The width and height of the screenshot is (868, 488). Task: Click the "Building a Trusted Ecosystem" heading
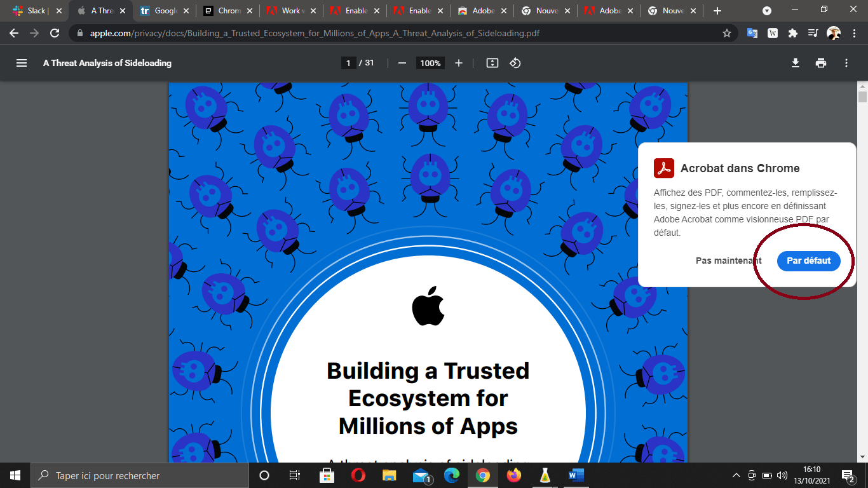(428, 398)
